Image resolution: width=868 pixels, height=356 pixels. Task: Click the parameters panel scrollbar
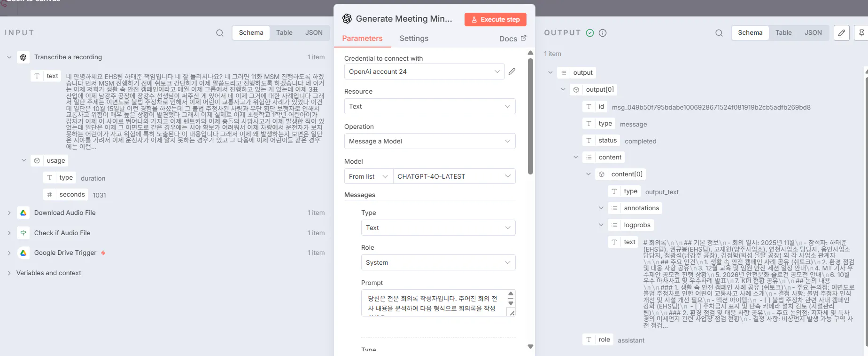coord(530,116)
